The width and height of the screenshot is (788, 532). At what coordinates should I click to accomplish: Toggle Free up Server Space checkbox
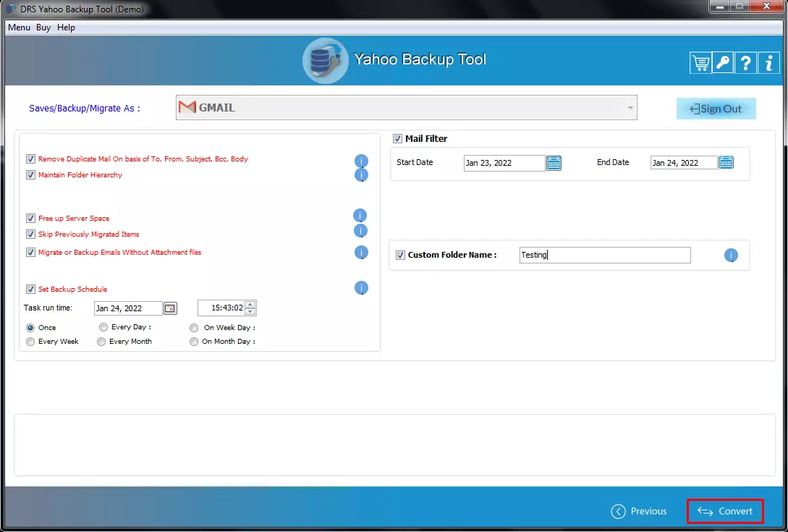click(30, 219)
